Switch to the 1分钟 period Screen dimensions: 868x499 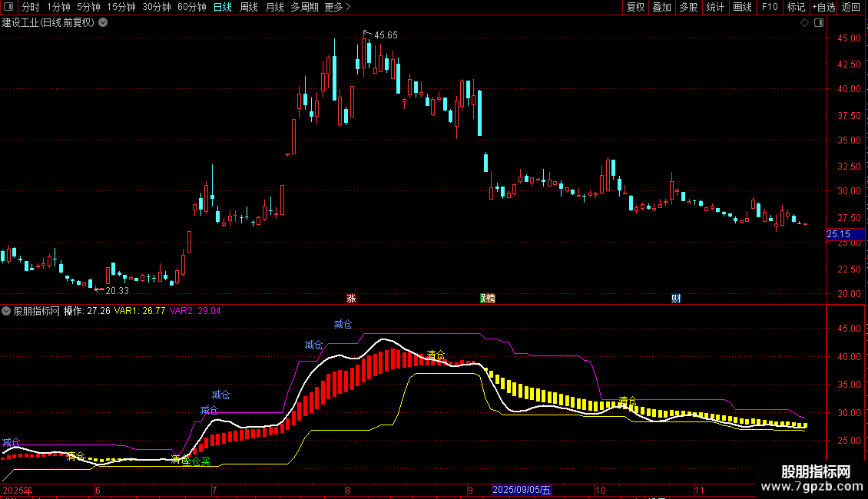coord(58,7)
